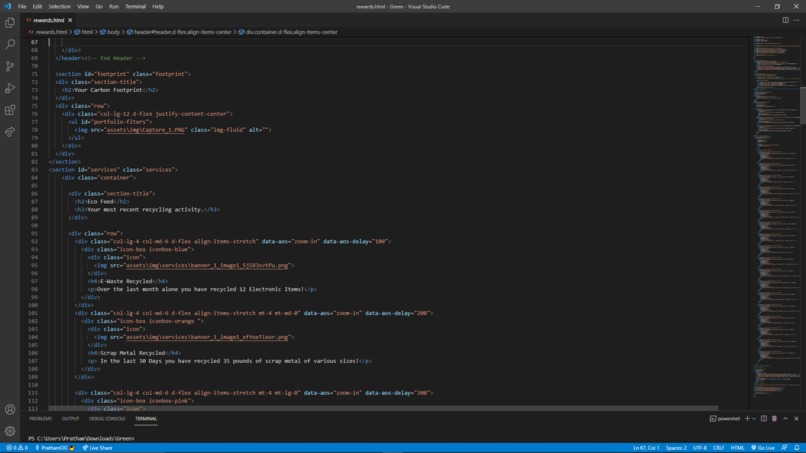Click the PrathamOG account status item

[54, 448]
